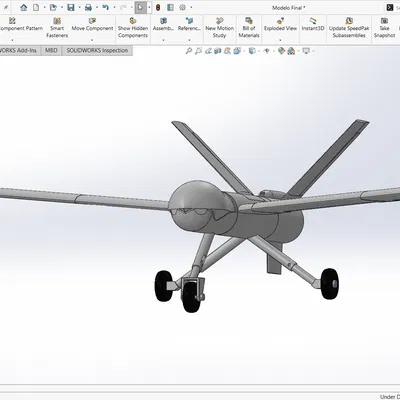The width and height of the screenshot is (400, 400).
Task: Click the Modelo Final document title
Action: [289, 8]
